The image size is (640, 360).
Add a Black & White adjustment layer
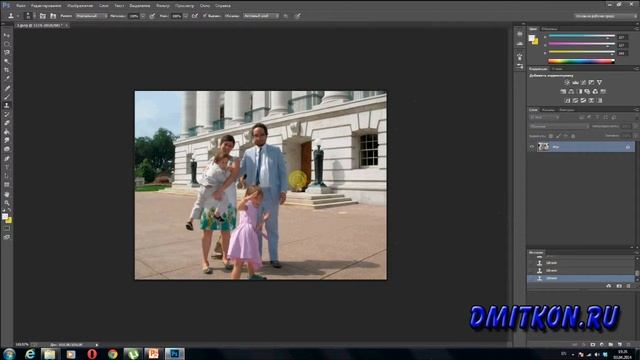[x=580, y=91]
